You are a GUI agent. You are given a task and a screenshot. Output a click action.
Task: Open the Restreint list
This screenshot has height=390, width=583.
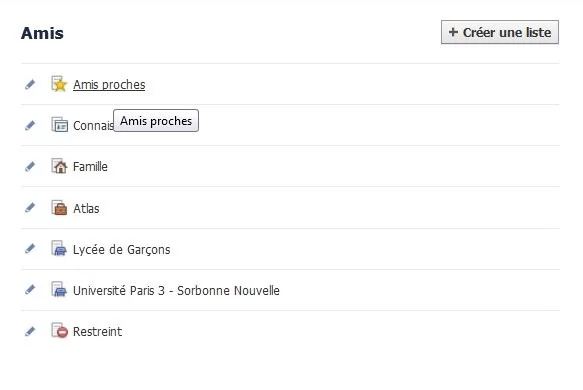pyautogui.click(x=97, y=331)
